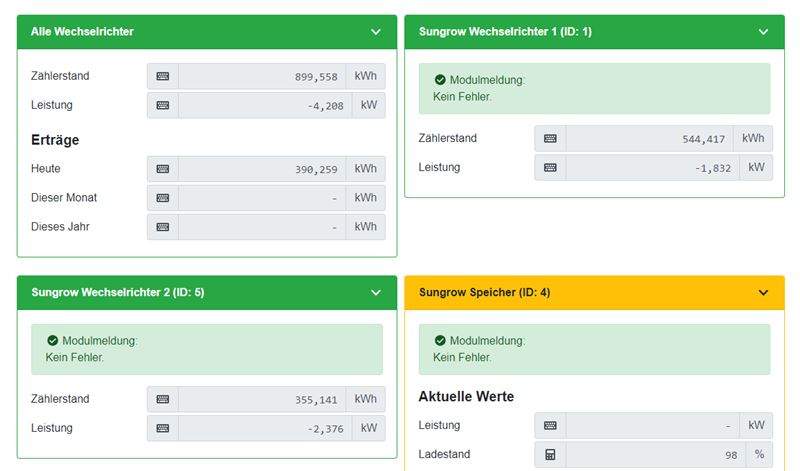This screenshot has height=471, width=800.
Task: Click keyboard icon for Speicher Leistung
Action: point(550,426)
